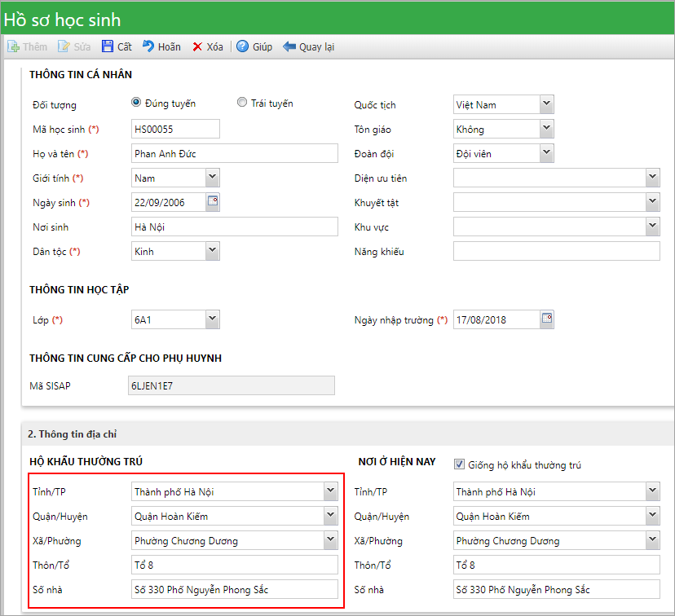
Task: Click the 'THÔNG TIN CÁ NHÂN' heading
Action: pos(81,74)
